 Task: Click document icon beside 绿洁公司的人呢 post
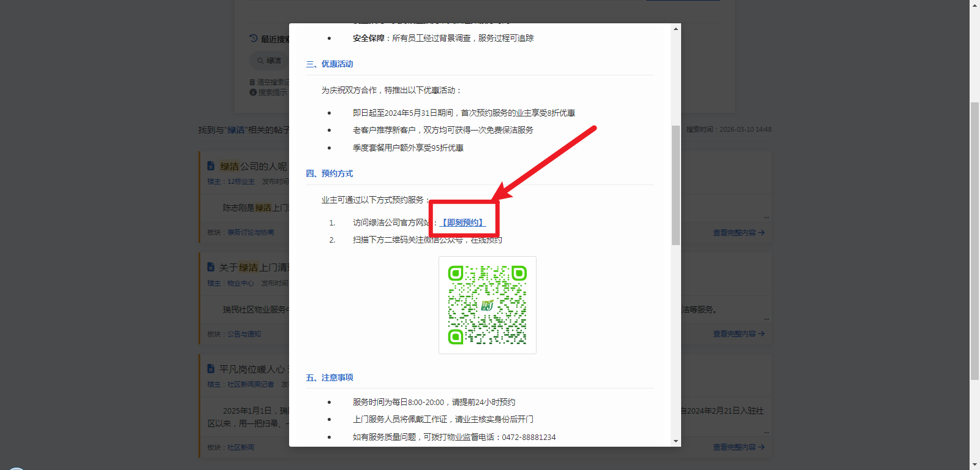211,166
